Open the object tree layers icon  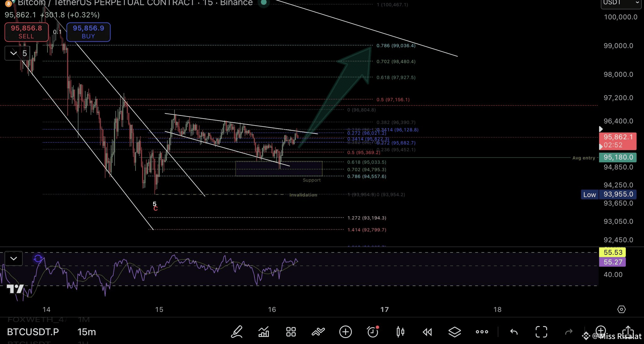[454, 332]
